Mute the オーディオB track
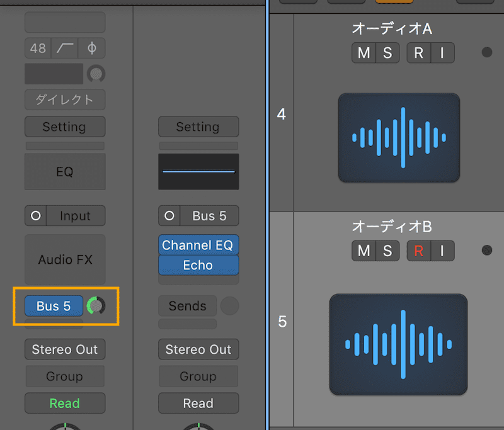Image resolution: width=504 pixels, height=430 pixels. coord(364,251)
